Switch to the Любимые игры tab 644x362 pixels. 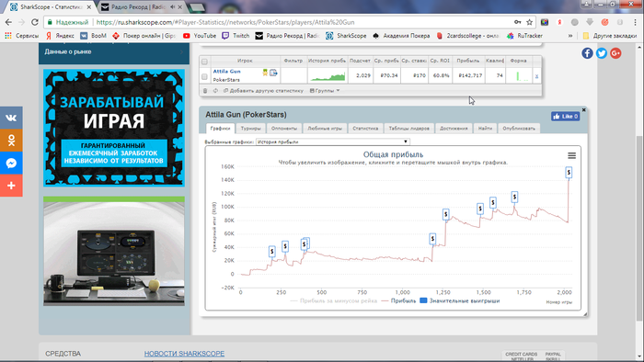click(x=325, y=129)
